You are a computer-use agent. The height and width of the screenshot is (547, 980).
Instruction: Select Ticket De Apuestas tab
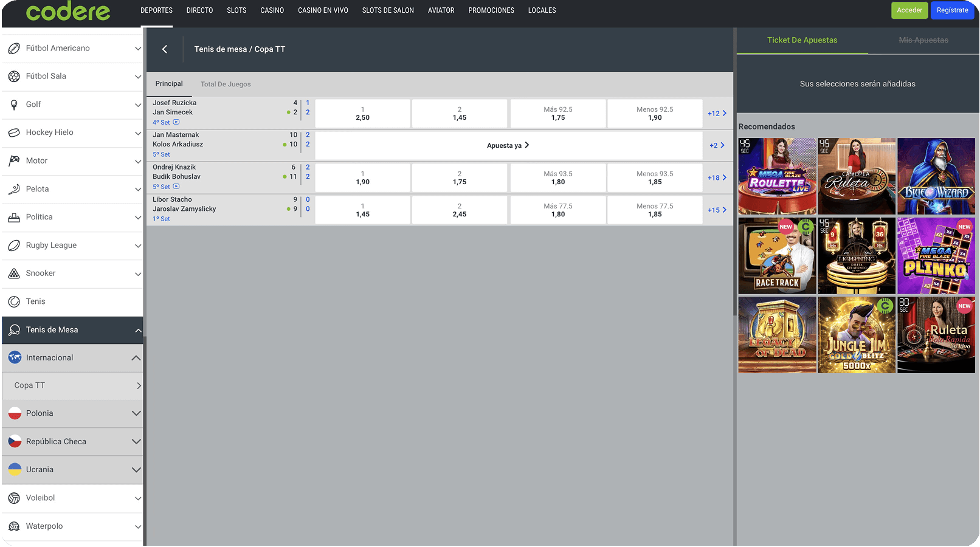802,40
